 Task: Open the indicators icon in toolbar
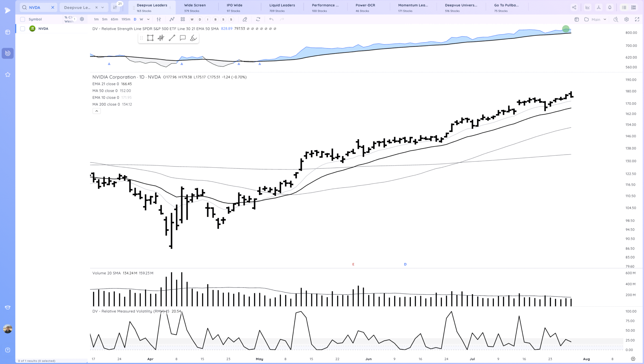click(172, 19)
